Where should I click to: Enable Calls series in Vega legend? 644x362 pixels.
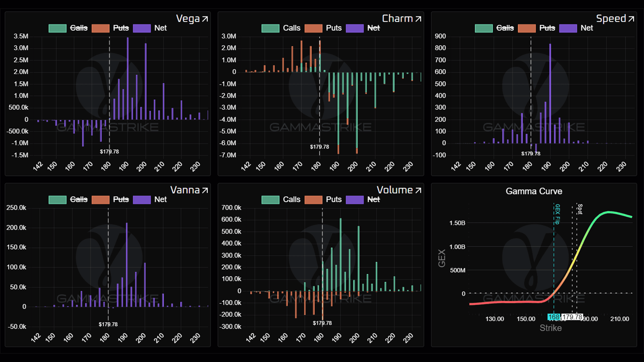point(78,28)
